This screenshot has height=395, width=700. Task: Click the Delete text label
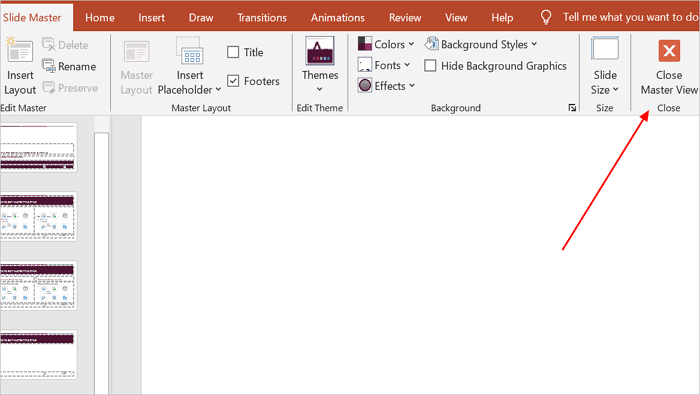point(73,45)
